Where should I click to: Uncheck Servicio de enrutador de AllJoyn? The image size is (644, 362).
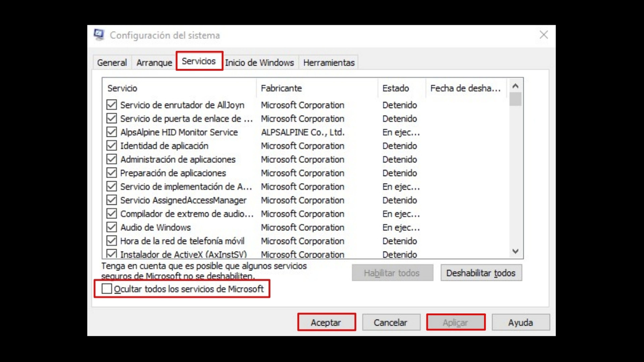[x=112, y=105]
